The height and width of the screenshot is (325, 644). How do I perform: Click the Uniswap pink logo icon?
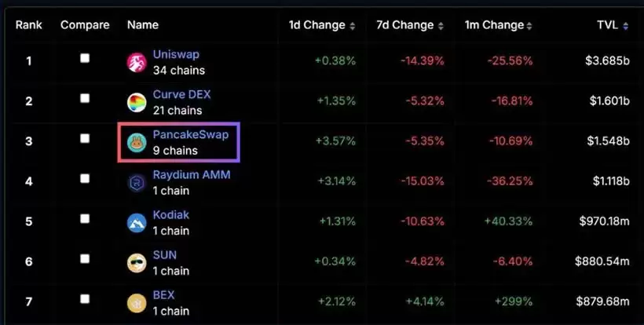(137, 62)
